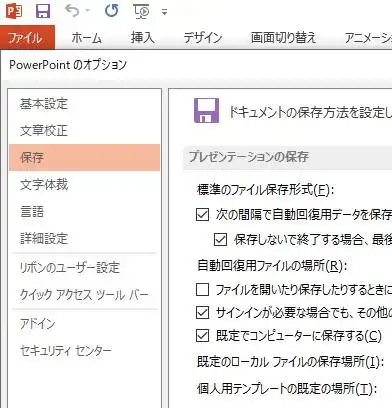Open the Undo history dropdown arrow

[88, 11]
